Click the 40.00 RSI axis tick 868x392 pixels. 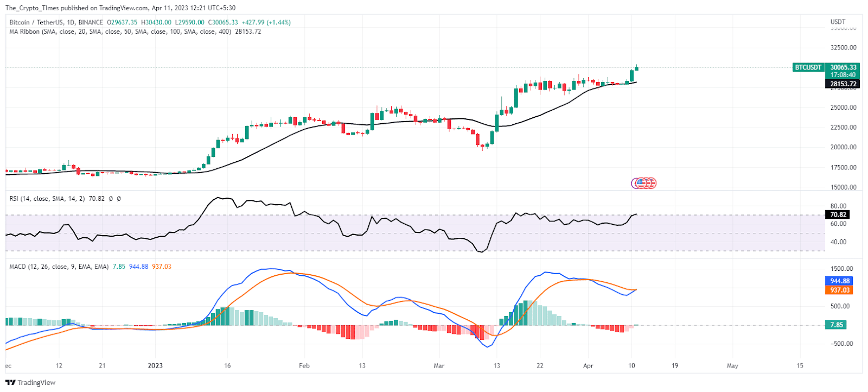click(838, 242)
